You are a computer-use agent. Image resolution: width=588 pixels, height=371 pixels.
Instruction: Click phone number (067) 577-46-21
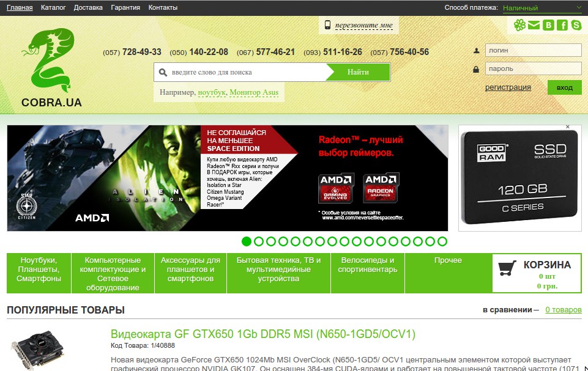coord(266,52)
